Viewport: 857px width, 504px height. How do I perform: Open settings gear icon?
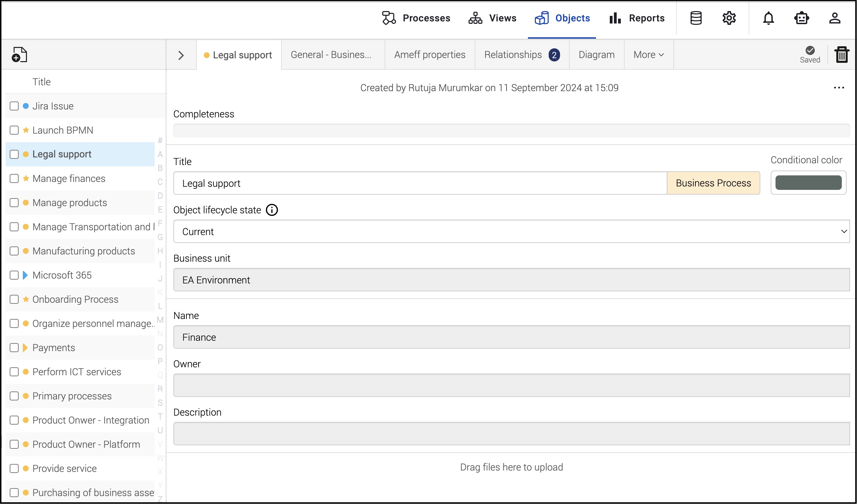(729, 18)
